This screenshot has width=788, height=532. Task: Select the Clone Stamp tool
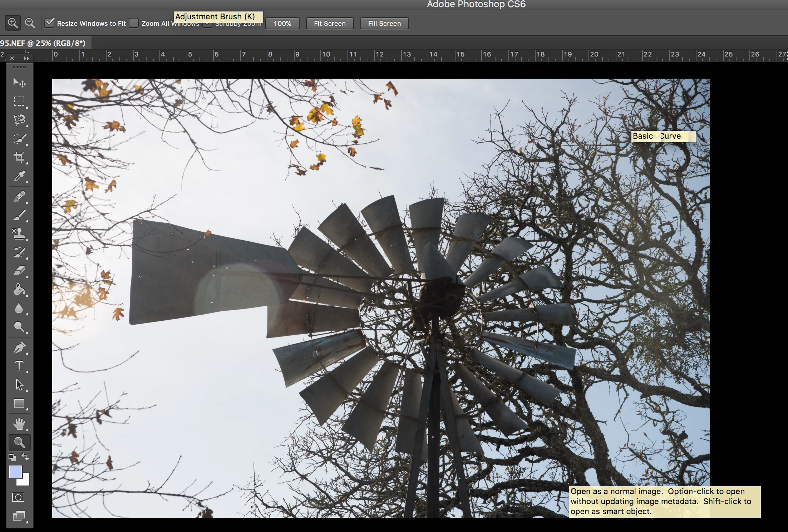pyautogui.click(x=19, y=234)
